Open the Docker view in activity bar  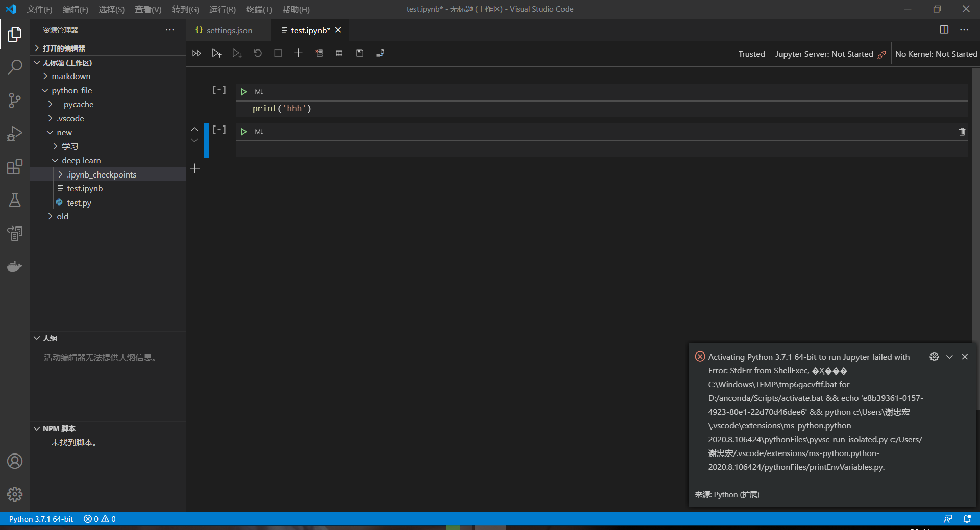coord(15,266)
